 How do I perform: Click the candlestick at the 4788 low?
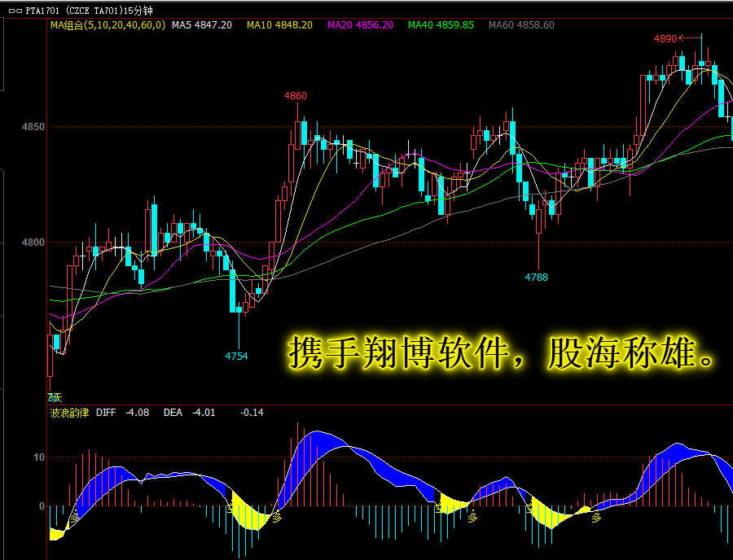538,222
